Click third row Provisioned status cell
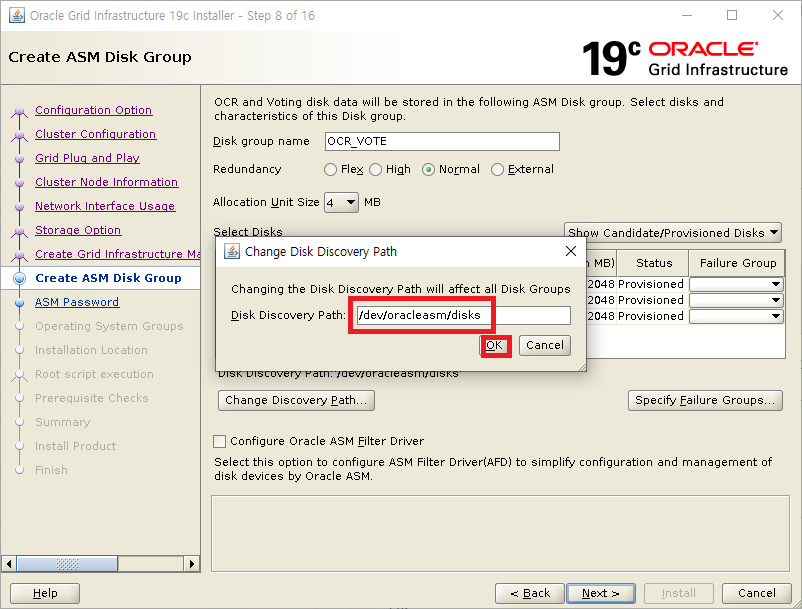 [x=651, y=316]
